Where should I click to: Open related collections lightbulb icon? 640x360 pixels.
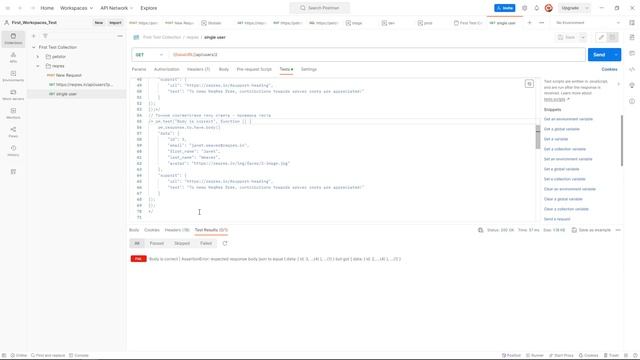[x=632, y=85]
